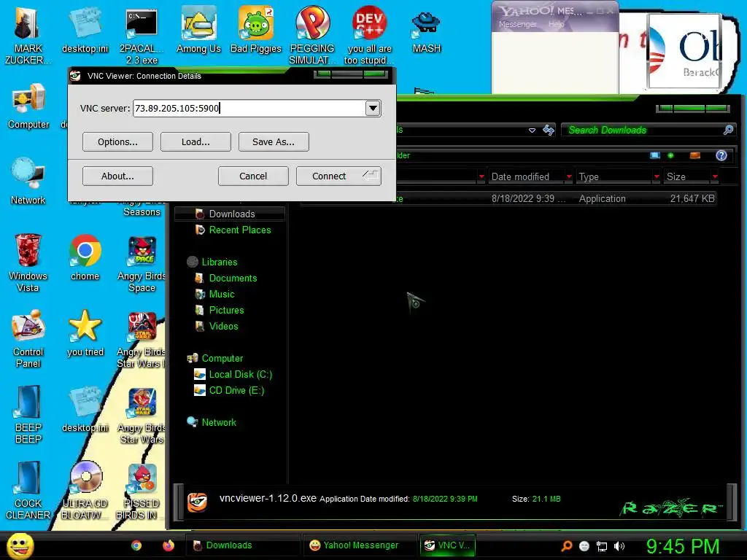Select the Angry Birds Space icon
The height and width of the screenshot is (560, 747).
pos(142,264)
